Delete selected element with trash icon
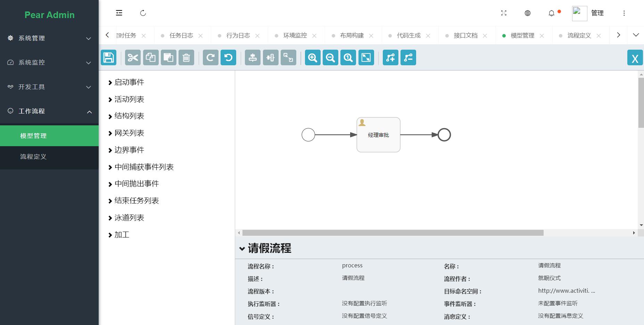The image size is (644, 325). point(186,57)
